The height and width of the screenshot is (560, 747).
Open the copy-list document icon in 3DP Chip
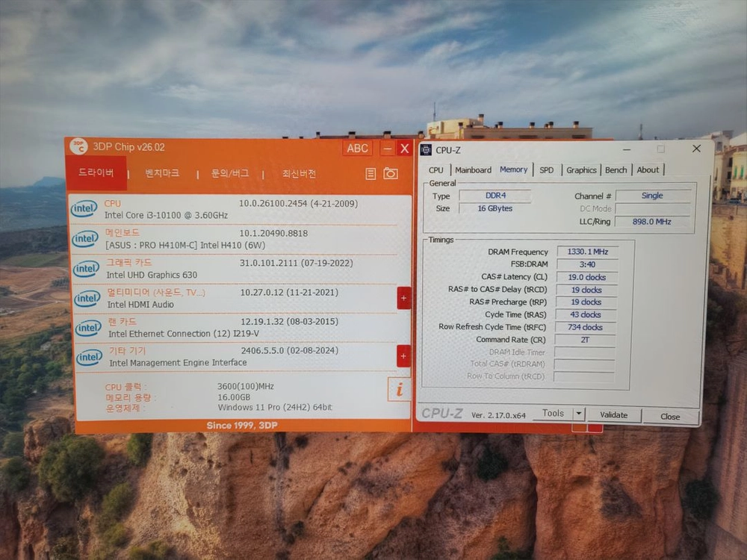(371, 174)
